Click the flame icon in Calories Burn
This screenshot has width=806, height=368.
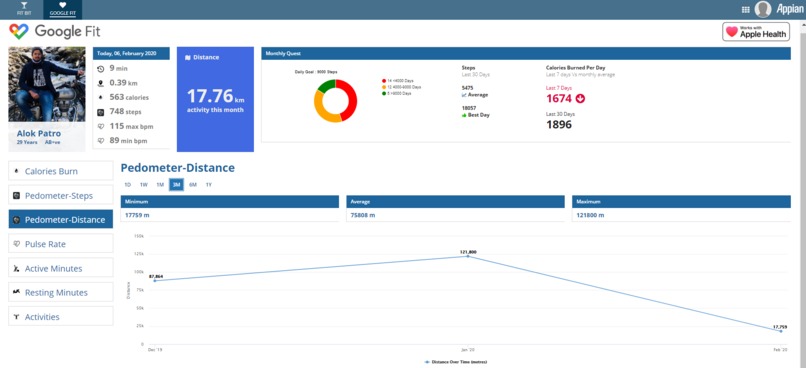(x=16, y=171)
